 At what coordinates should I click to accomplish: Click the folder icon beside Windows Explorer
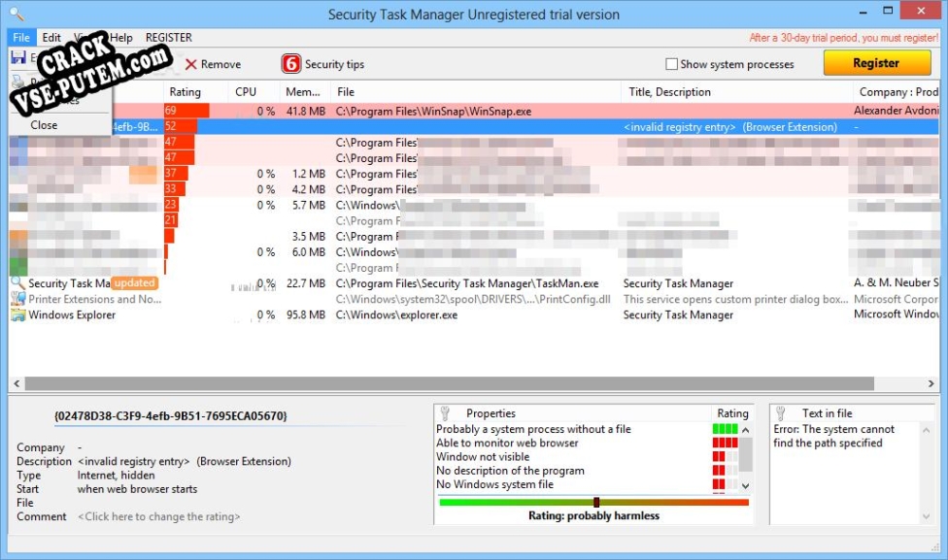[17, 314]
